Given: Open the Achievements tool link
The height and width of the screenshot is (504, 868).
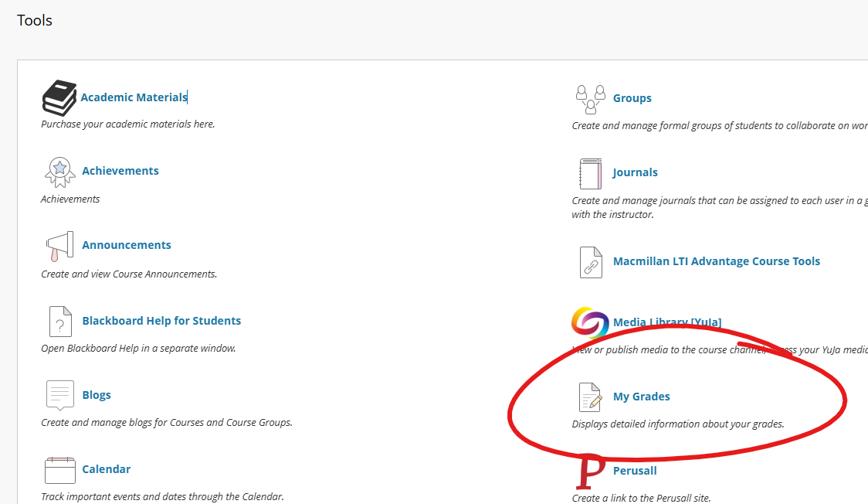Looking at the screenshot, I should click(x=120, y=171).
